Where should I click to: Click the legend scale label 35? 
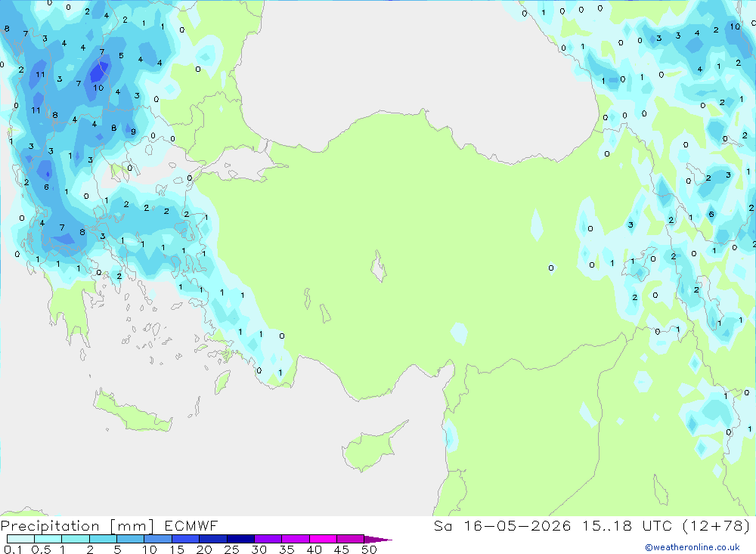287,549
